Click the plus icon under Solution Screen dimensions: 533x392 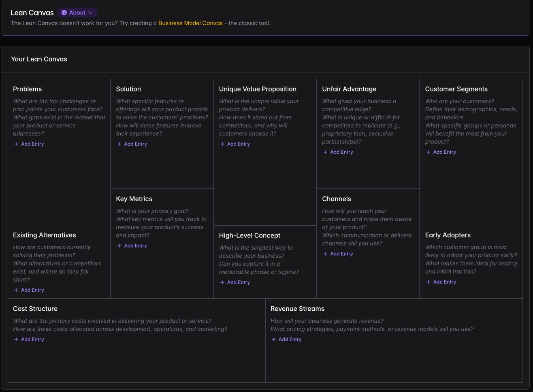119,144
